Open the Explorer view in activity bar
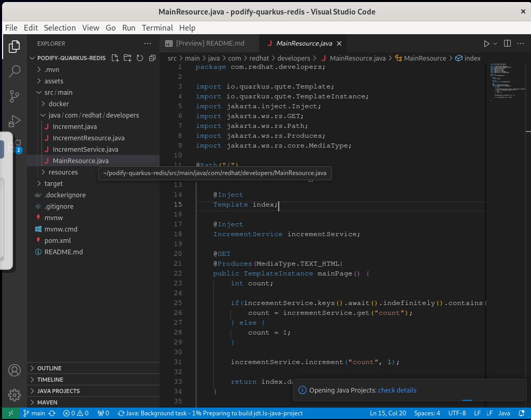 pyautogui.click(x=14, y=47)
